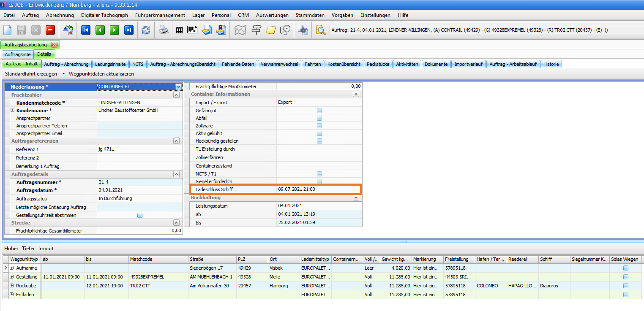
Task: Click the barcode toolbar icon
Action: click(192, 30)
